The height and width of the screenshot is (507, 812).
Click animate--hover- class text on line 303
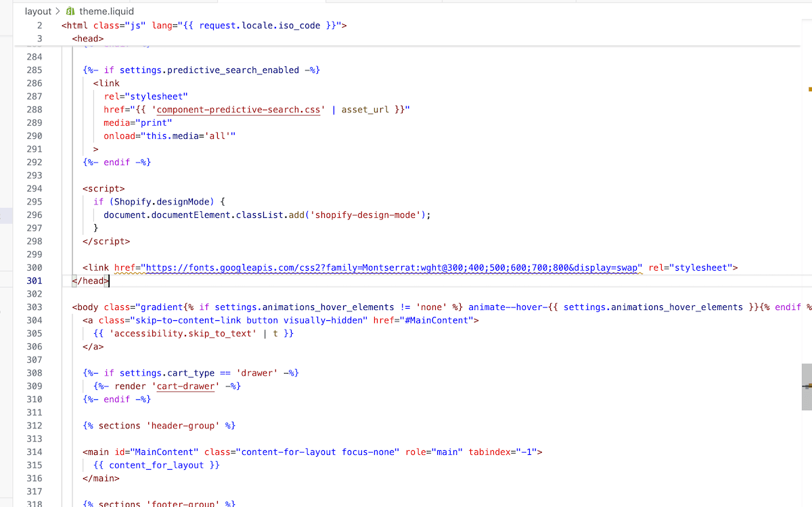[508, 307]
